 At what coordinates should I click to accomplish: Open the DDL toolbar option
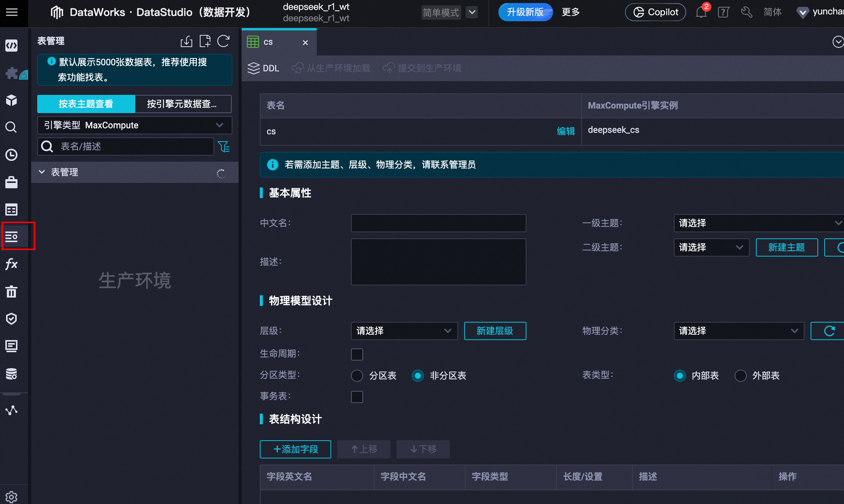pos(263,68)
